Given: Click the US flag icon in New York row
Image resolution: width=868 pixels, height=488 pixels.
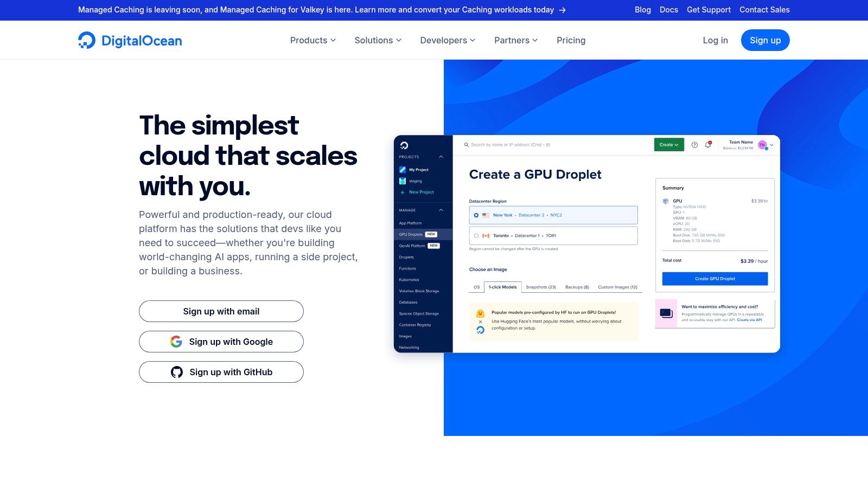Looking at the screenshot, I should (x=486, y=215).
